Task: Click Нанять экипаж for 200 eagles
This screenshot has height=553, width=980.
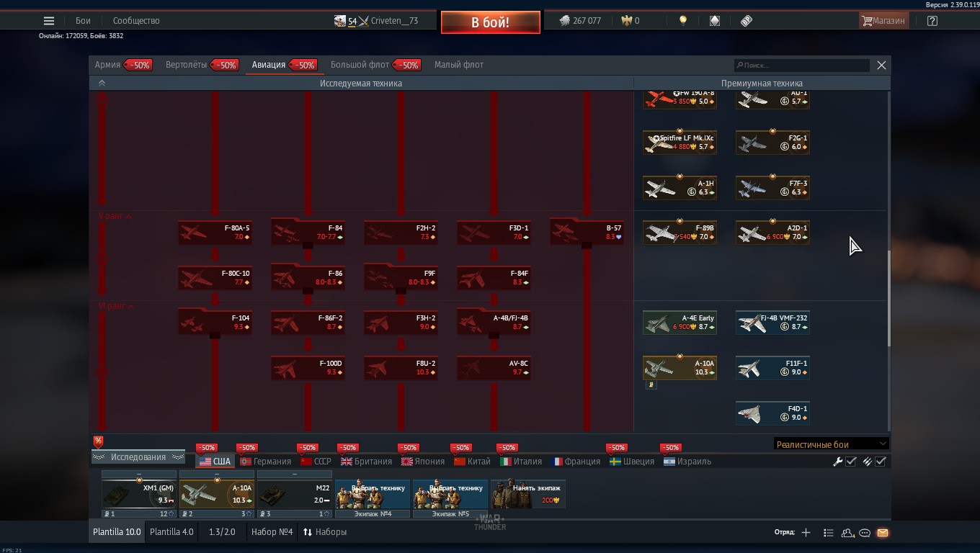Action: coord(528,494)
